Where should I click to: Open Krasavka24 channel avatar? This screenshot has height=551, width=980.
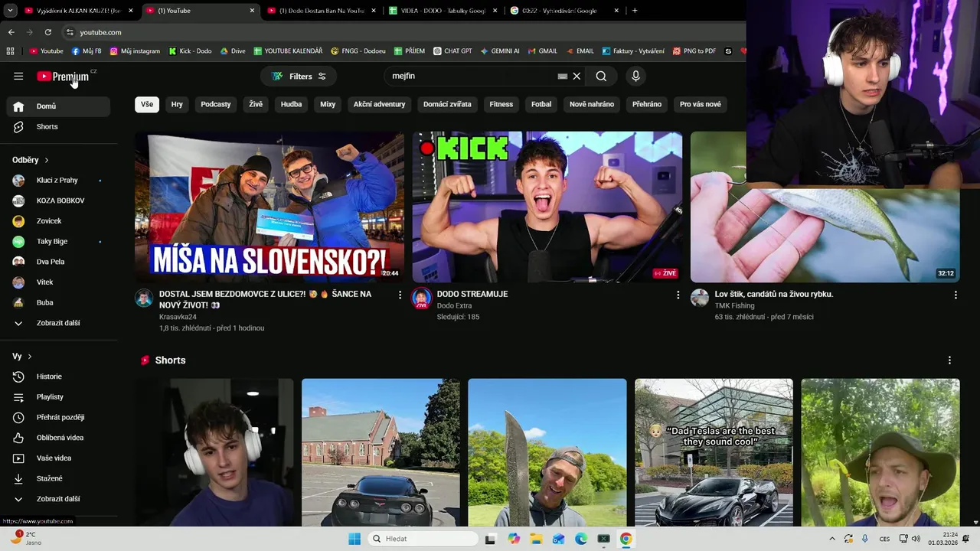click(144, 298)
